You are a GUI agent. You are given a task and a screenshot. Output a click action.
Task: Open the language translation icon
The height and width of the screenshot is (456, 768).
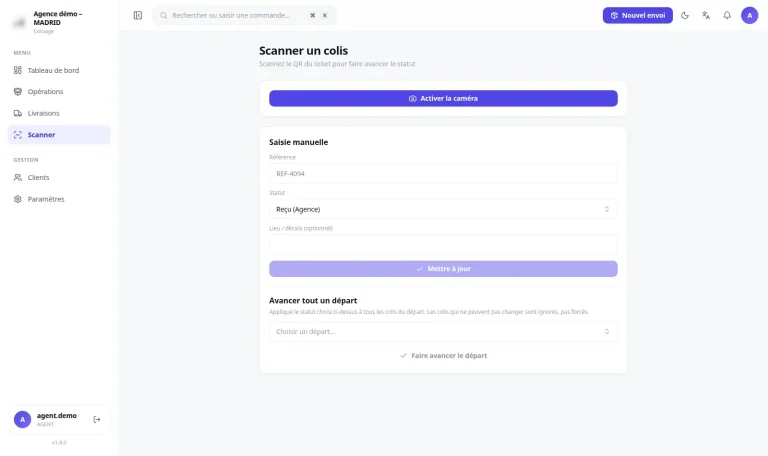706,15
